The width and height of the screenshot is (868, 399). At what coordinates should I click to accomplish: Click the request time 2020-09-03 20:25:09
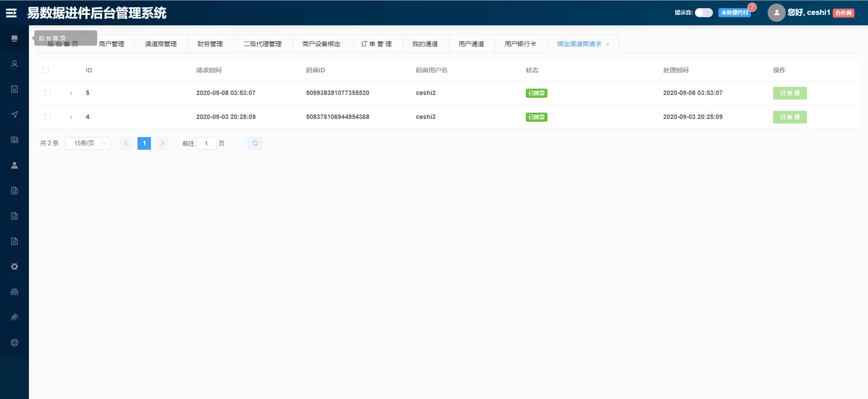(226, 117)
